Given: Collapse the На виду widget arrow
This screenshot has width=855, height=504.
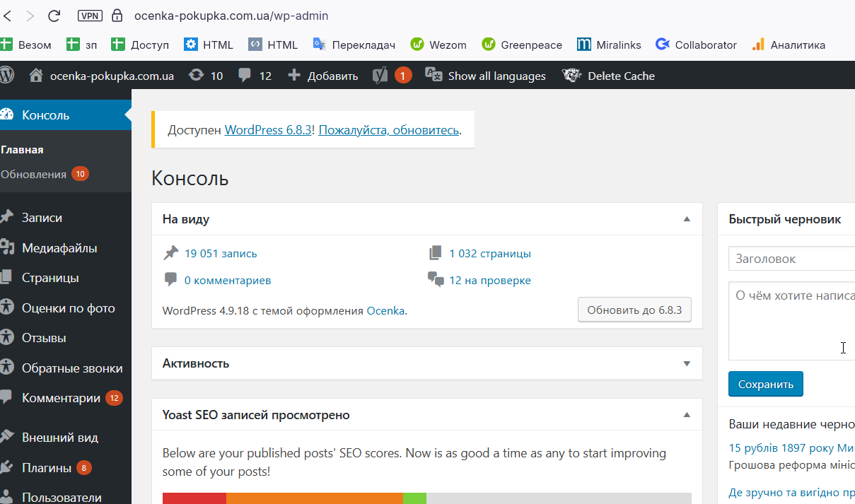Looking at the screenshot, I should tap(686, 219).
